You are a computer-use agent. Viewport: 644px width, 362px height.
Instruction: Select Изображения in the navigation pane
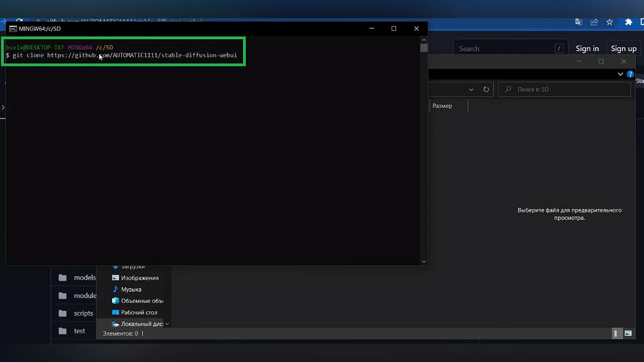pyautogui.click(x=140, y=278)
